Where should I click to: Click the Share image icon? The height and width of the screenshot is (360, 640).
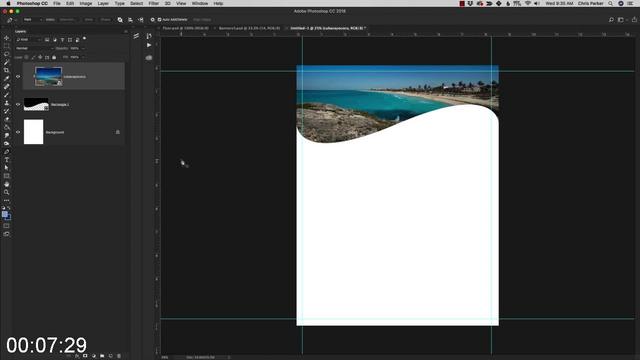(634, 20)
